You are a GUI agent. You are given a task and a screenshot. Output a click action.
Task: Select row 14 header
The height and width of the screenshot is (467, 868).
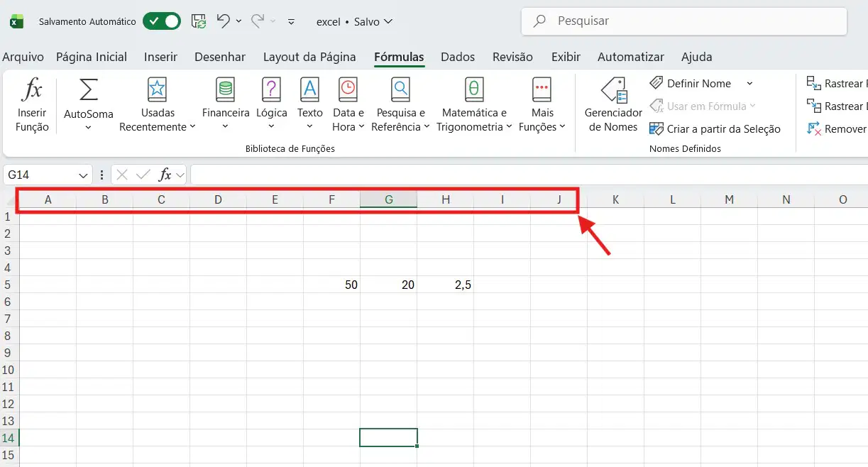[x=9, y=438]
